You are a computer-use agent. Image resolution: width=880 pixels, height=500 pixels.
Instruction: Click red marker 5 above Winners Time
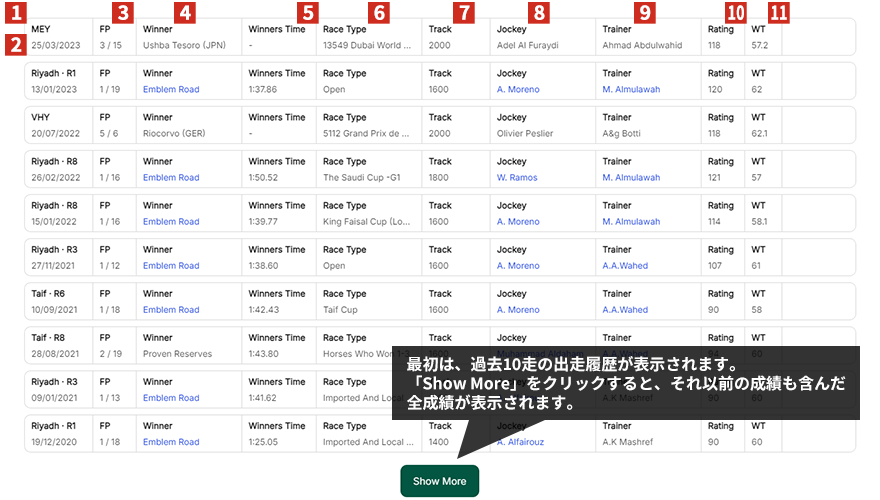(308, 12)
